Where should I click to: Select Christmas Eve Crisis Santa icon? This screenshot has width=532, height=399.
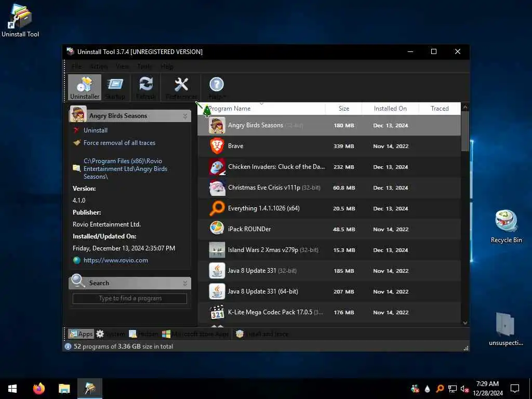coord(217,188)
